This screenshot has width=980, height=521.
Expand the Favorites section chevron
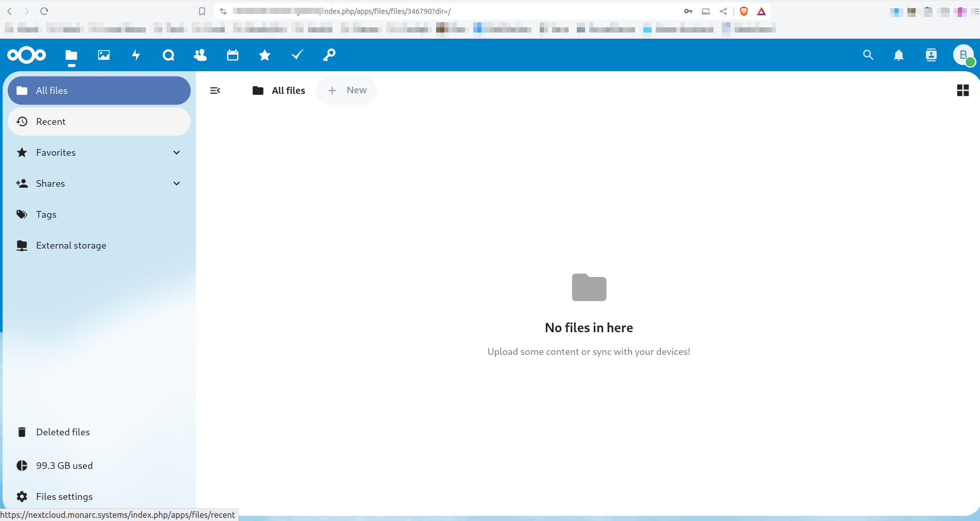(177, 153)
